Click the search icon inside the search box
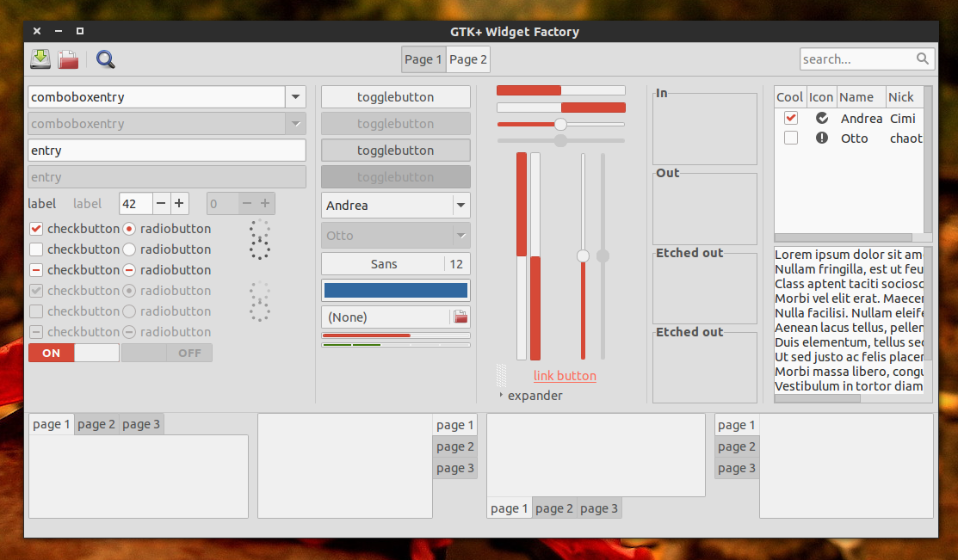The width and height of the screenshot is (958, 560). pyautogui.click(x=923, y=58)
